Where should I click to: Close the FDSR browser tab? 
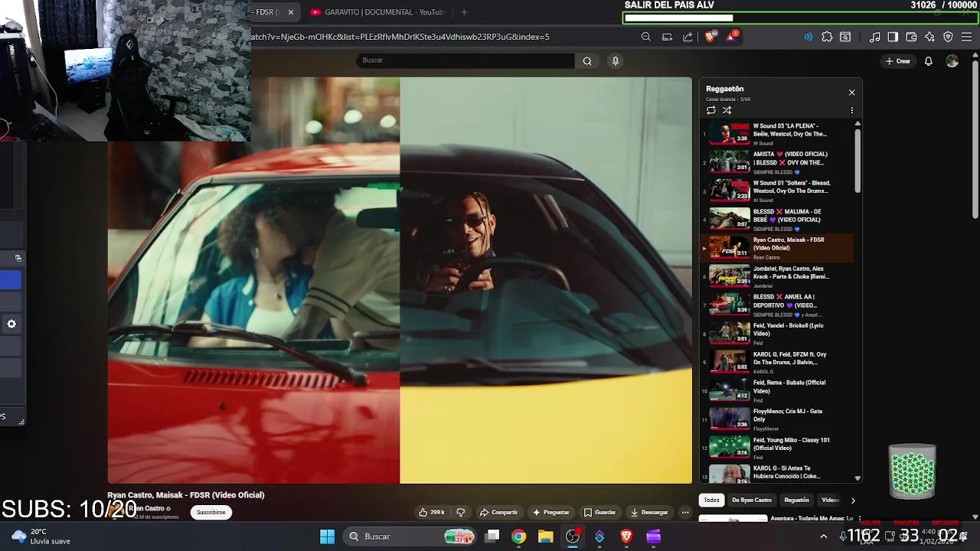[x=291, y=12]
